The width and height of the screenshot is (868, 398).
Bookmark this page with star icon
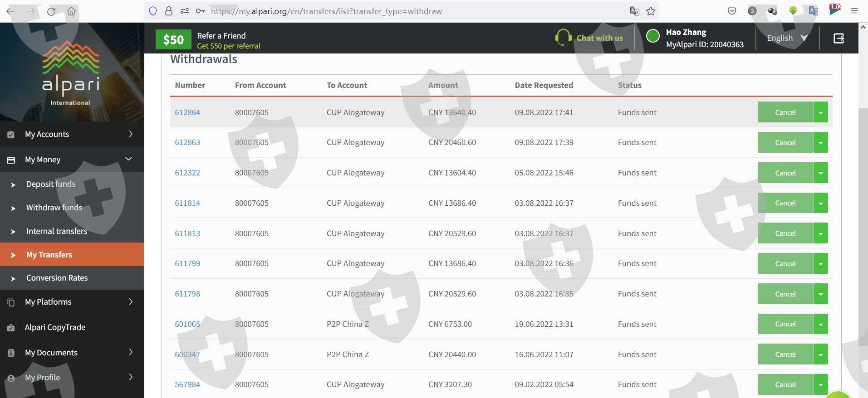point(651,11)
